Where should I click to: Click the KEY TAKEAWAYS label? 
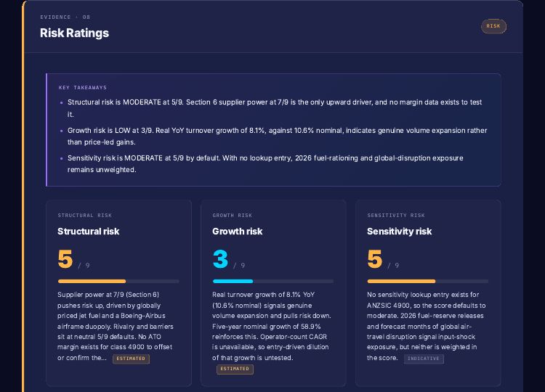(x=83, y=88)
